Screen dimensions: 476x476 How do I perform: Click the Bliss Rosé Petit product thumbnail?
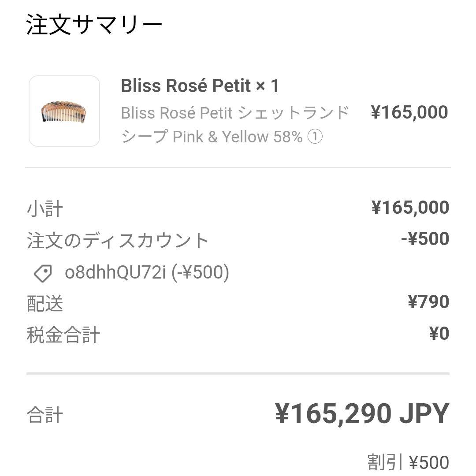pyautogui.click(x=64, y=111)
